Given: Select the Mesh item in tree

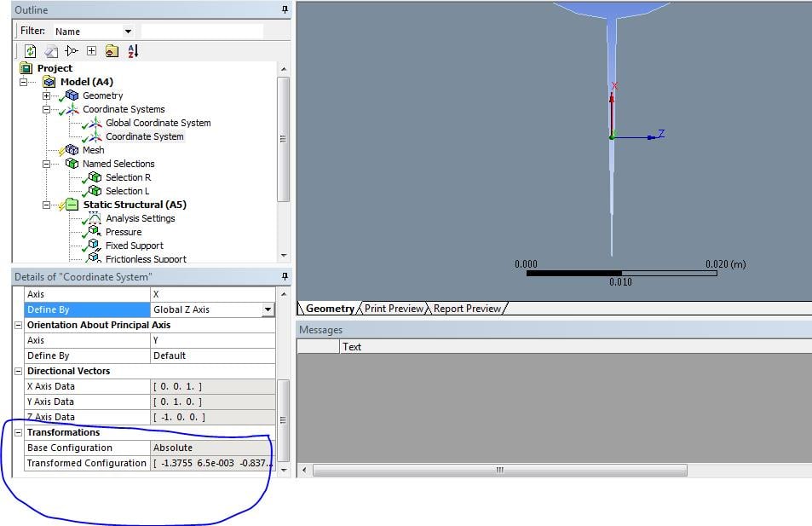Looking at the screenshot, I should pyautogui.click(x=93, y=150).
